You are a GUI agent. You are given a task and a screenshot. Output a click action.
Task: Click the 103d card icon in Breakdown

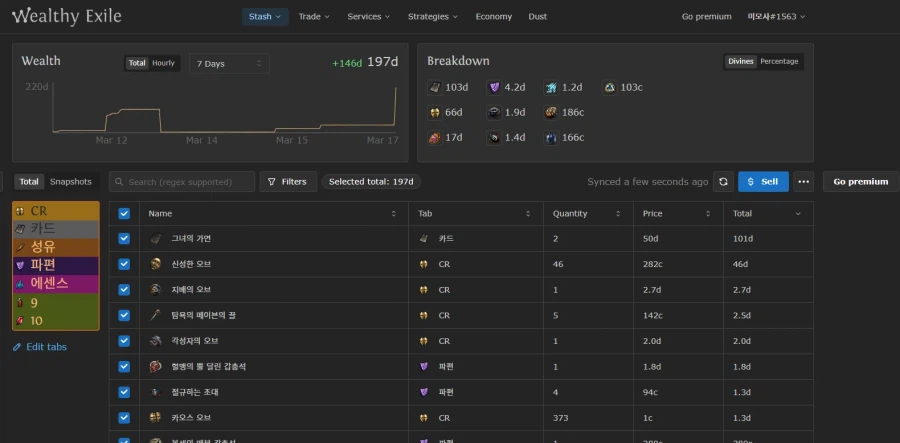(x=435, y=88)
